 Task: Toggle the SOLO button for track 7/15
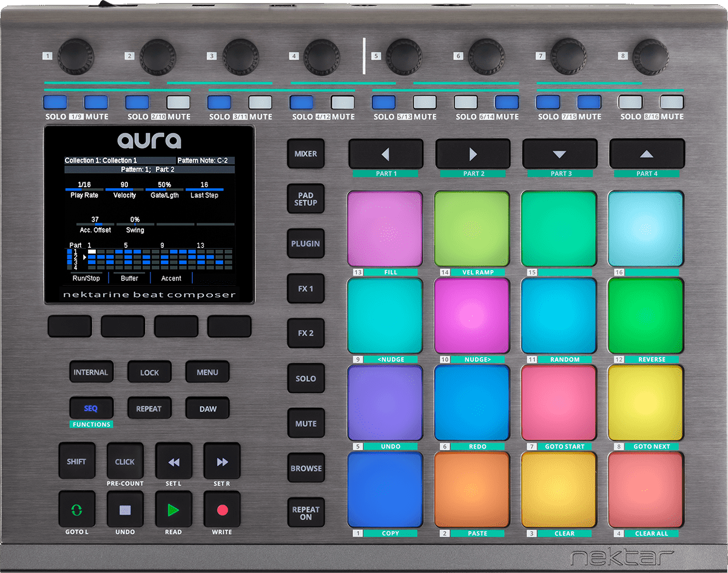(548, 102)
